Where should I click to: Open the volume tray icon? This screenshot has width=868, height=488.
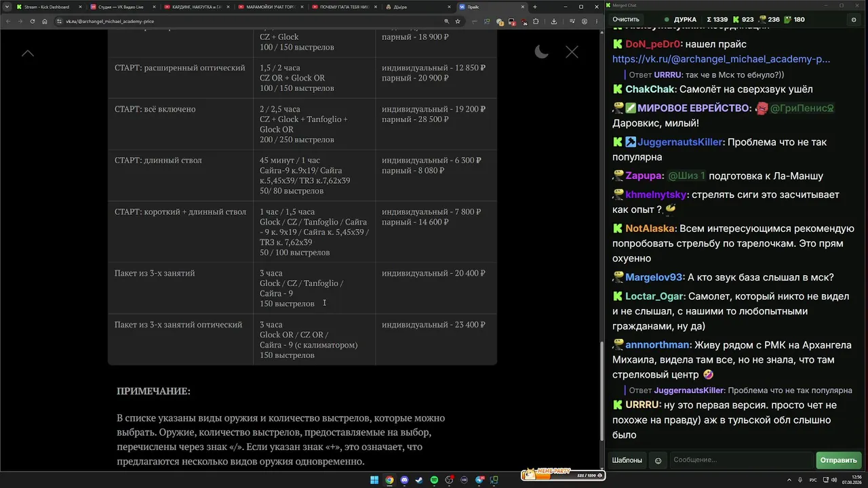point(833,480)
